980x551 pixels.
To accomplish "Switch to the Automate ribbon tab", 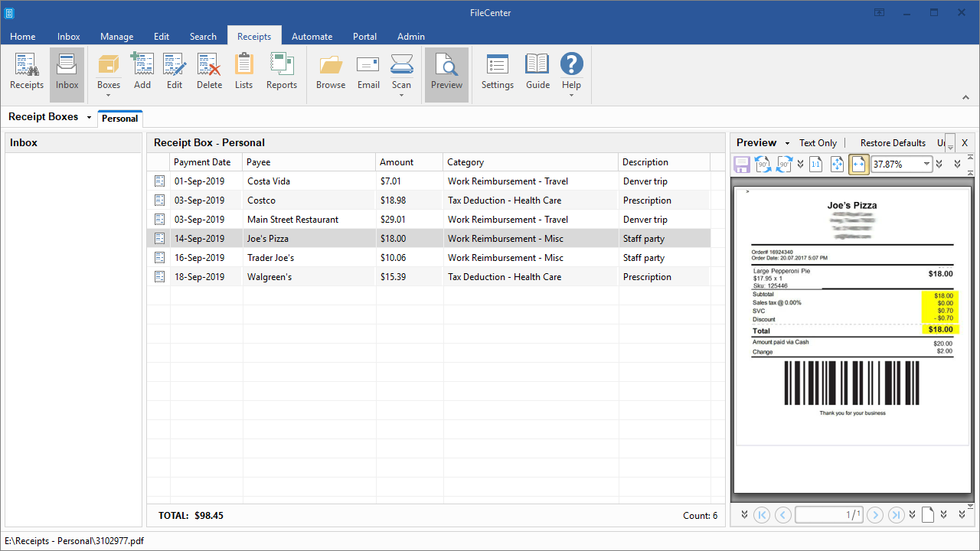I will pyautogui.click(x=312, y=36).
